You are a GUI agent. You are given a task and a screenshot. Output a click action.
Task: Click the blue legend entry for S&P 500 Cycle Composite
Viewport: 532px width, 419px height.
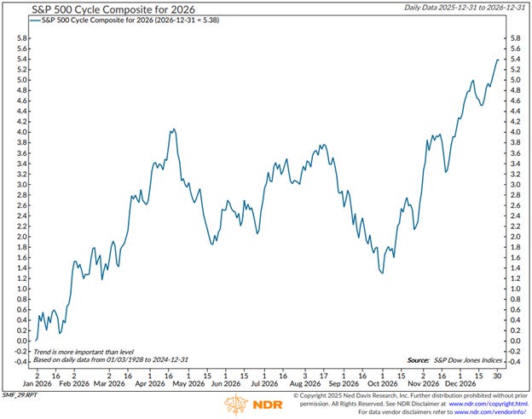(x=124, y=20)
